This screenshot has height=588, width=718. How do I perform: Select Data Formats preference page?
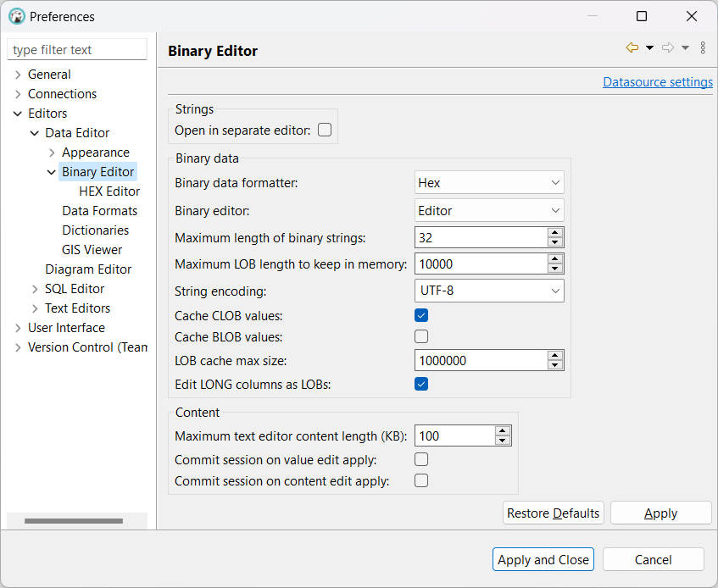99,211
